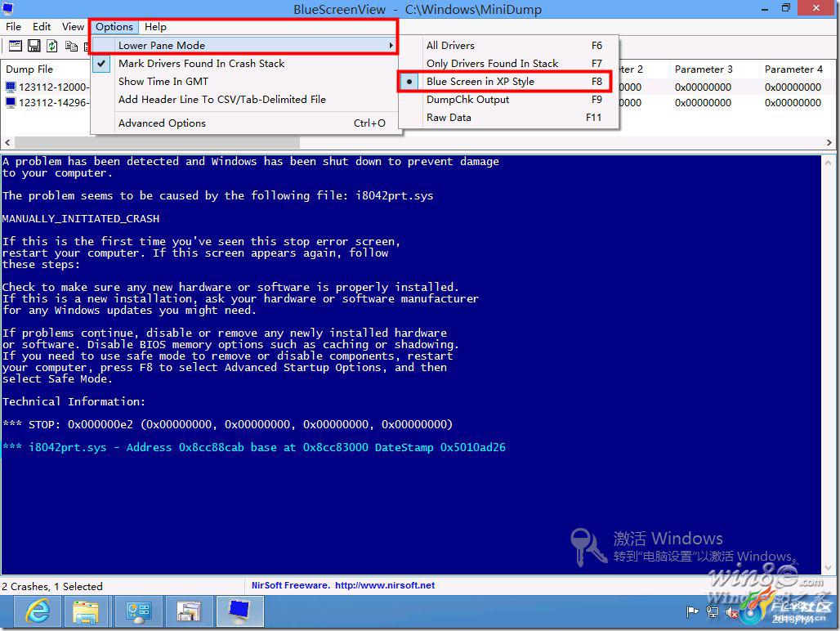Click the BlueScreenView taskbar icon
This screenshot has width=840, height=631.
pyautogui.click(x=239, y=611)
